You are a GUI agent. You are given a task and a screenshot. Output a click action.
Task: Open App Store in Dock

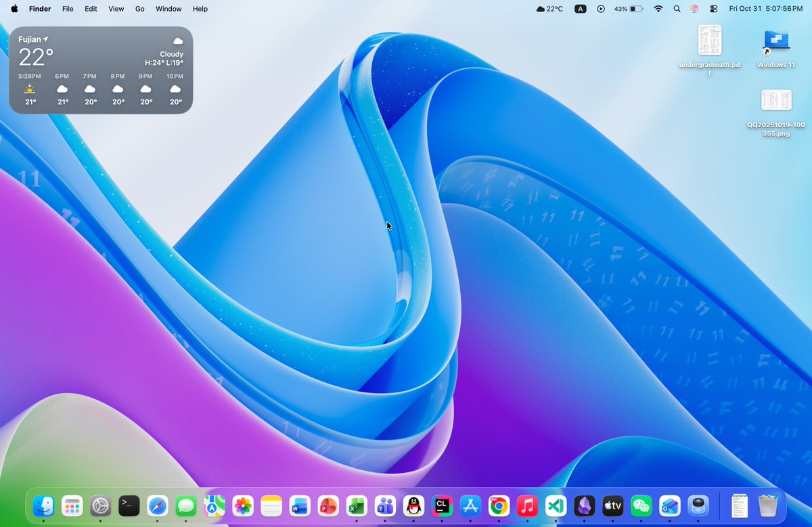pos(470,505)
